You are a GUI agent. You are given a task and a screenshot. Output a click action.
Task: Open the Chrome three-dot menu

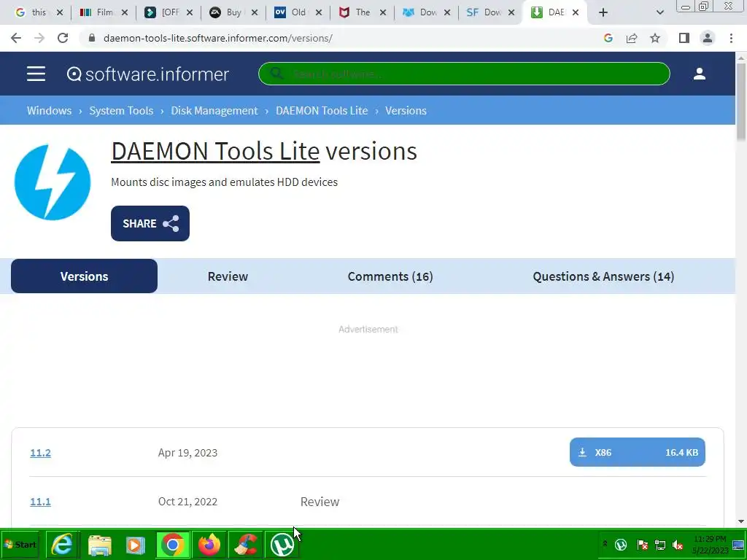pos(731,38)
